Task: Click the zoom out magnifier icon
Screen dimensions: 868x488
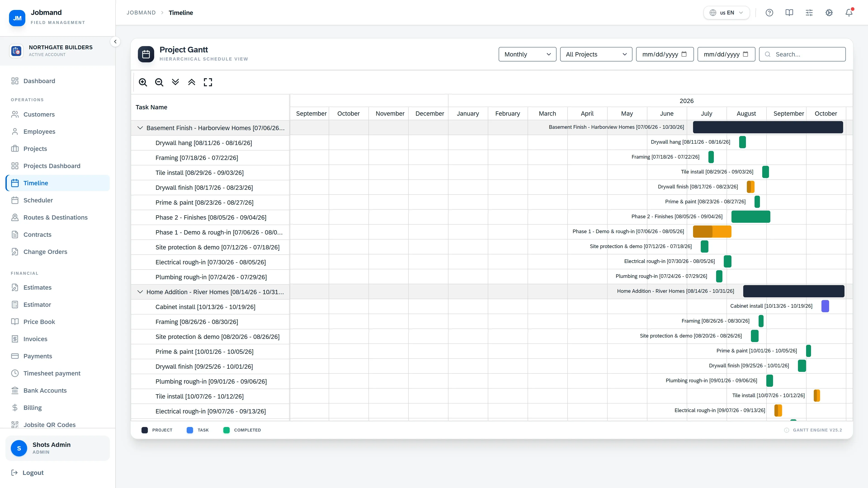Action: [x=159, y=82]
